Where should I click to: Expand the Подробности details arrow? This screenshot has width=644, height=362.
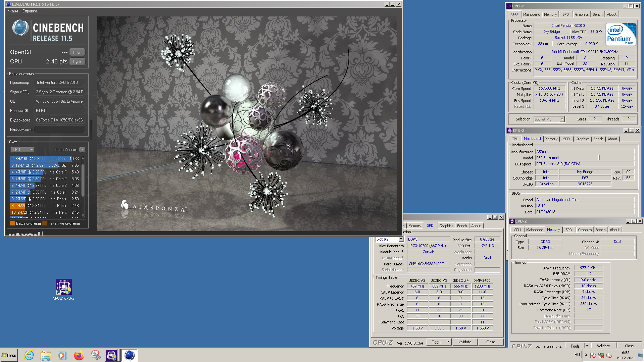[82, 150]
